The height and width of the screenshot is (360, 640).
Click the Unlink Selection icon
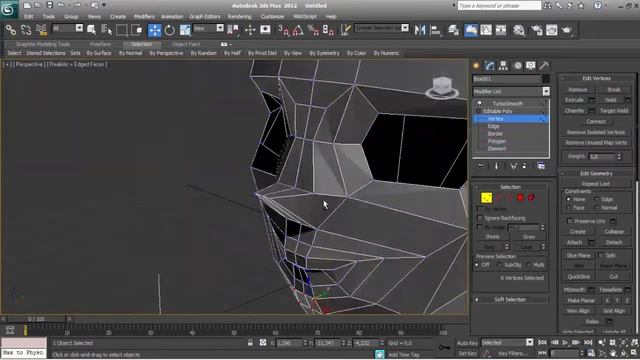pos(26,30)
